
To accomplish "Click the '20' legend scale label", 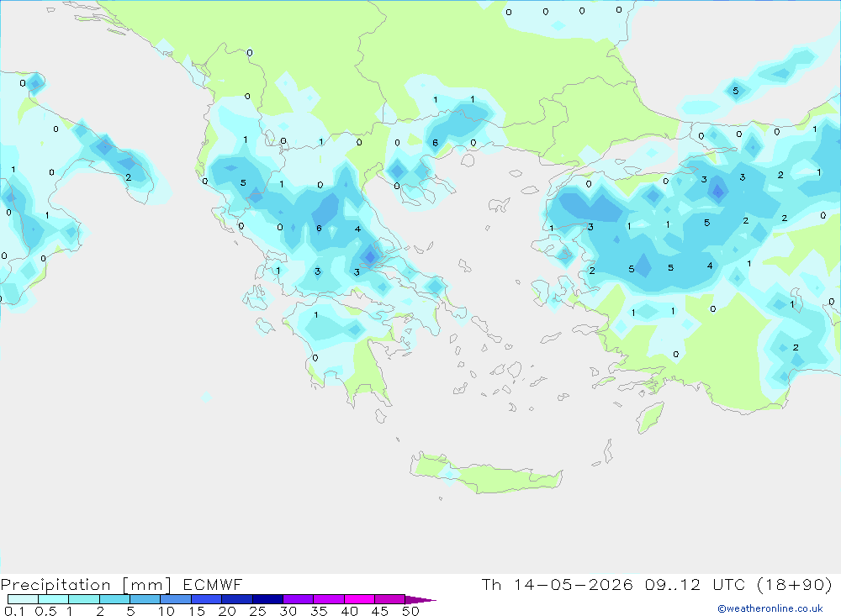I will click(227, 611).
